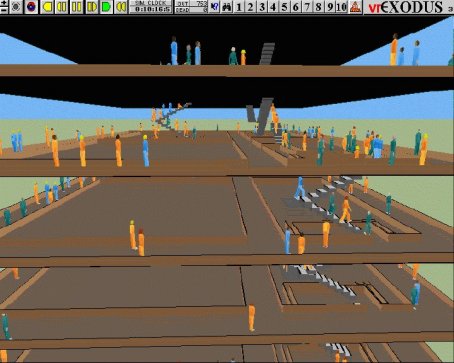Switch to saved viewpoint 4
The height and width of the screenshot is (363, 454).
point(273,7)
